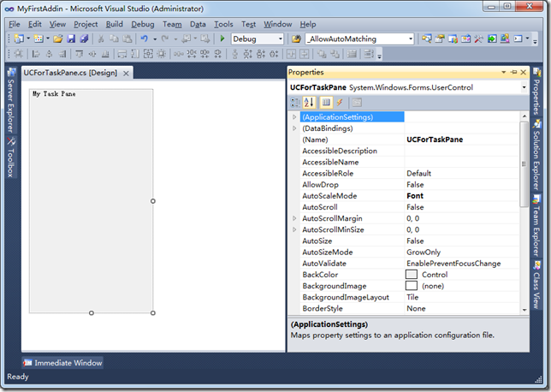551x392 pixels.
Task: Open the Debug menu
Action: (x=143, y=24)
